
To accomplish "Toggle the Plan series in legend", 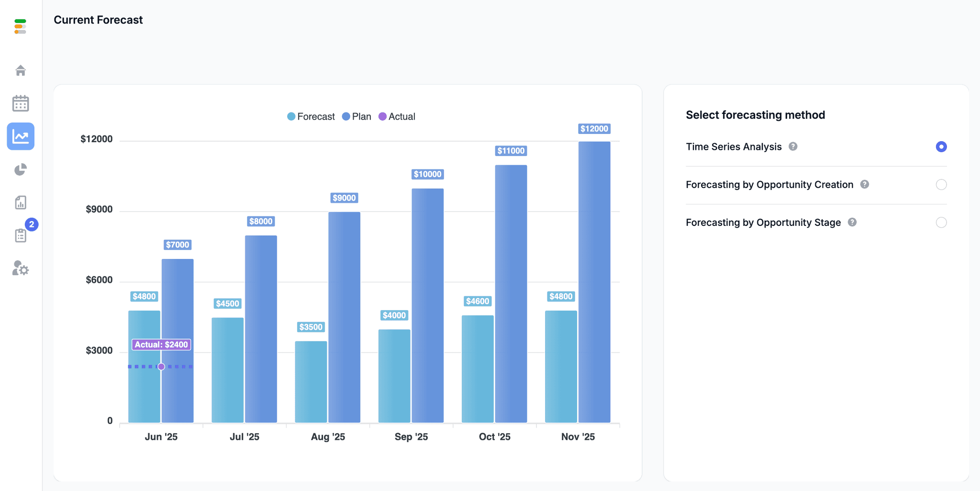I will (356, 116).
